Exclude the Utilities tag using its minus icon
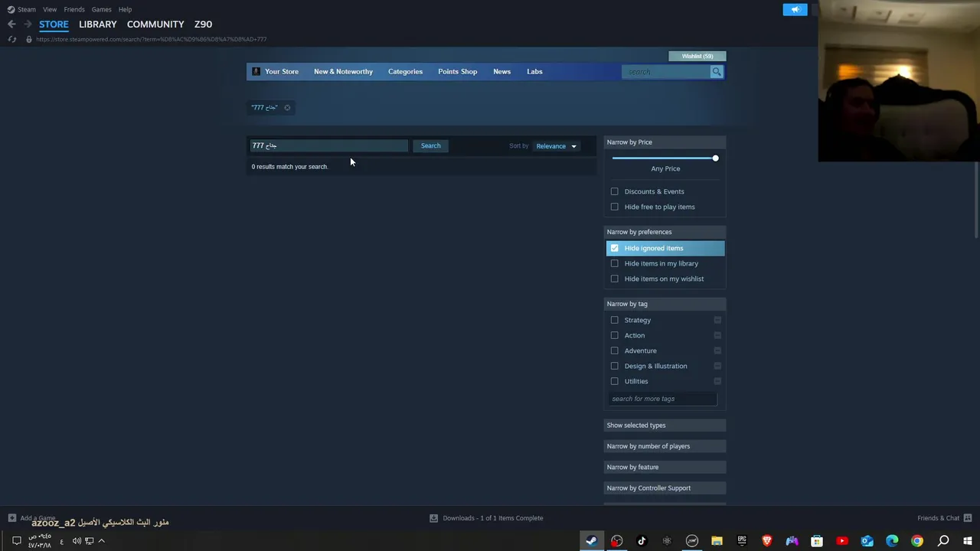The width and height of the screenshot is (980, 551). (x=717, y=381)
